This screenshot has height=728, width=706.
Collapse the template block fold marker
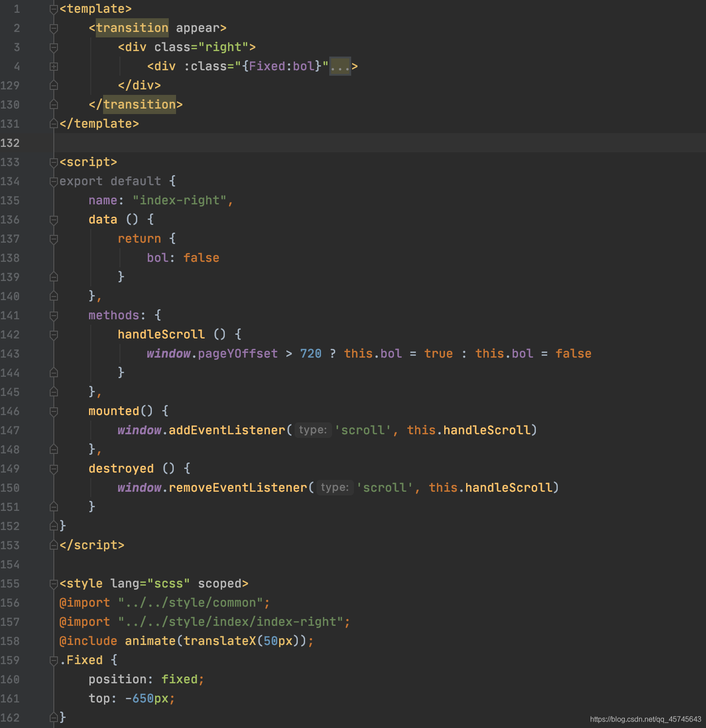tap(53, 9)
